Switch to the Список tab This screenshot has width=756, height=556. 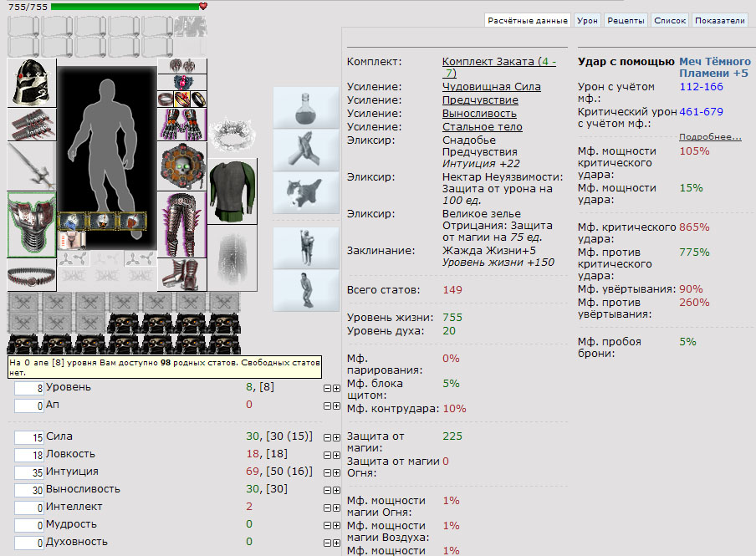pyautogui.click(x=670, y=20)
